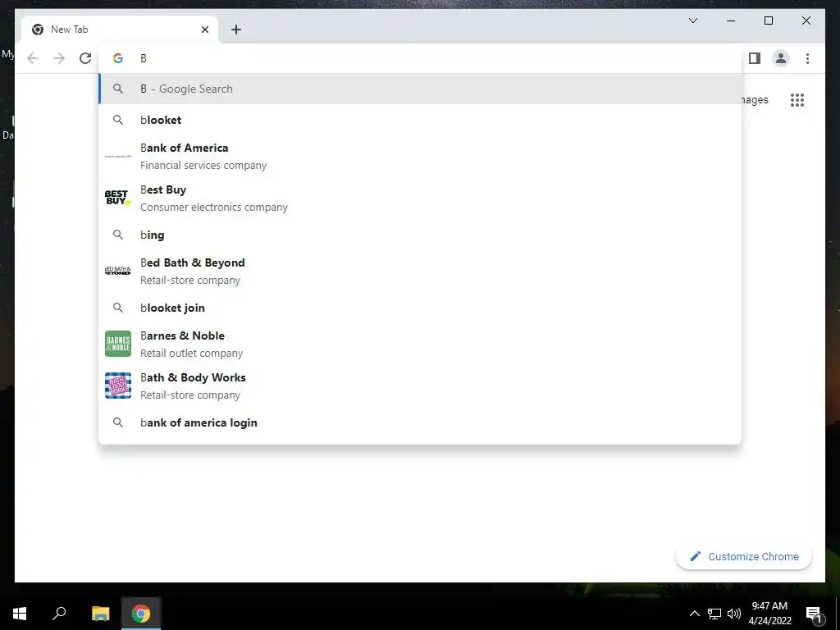
Task: Open the network status tray icon
Action: tap(714, 614)
